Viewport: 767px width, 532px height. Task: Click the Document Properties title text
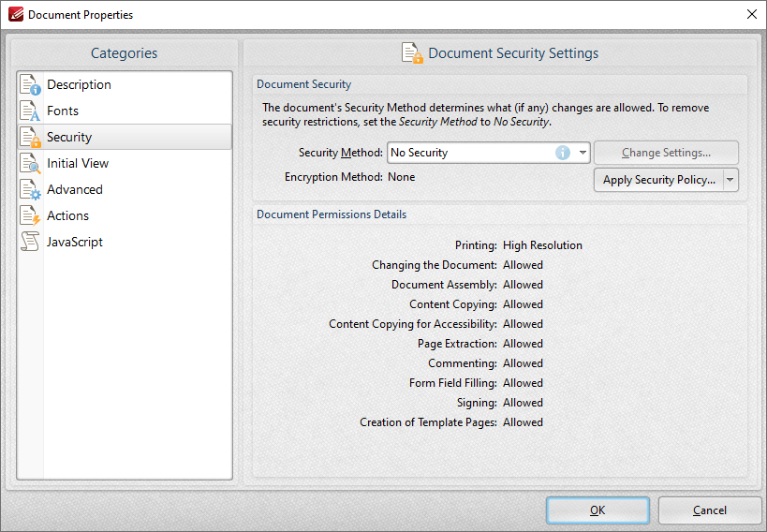[x=81, y=15]
